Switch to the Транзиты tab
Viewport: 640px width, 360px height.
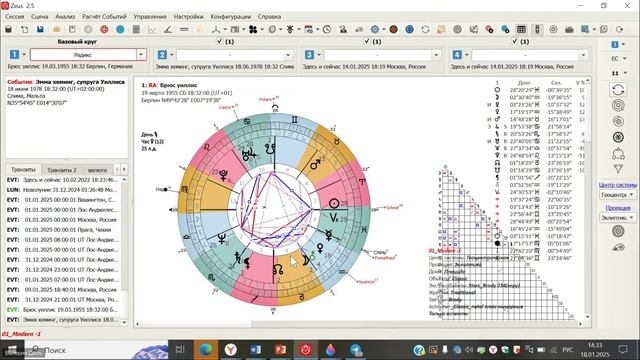click(x=23, y=169)
